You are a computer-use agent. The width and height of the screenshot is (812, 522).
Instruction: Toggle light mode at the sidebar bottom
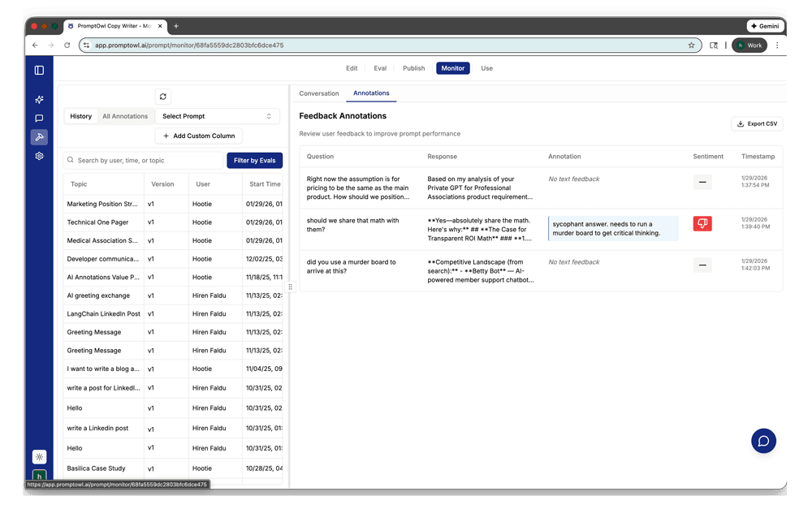pyautogui.click(x=38, y=457)
